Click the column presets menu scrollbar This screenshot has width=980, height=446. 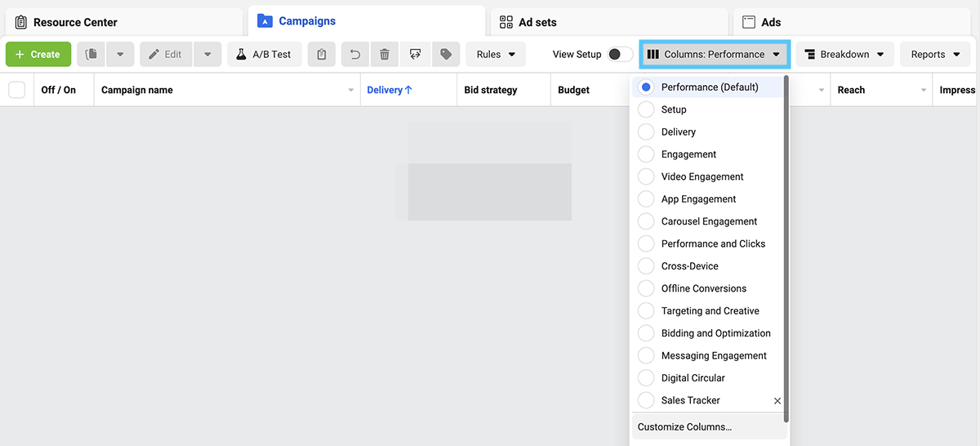click(x=786, y=249)
